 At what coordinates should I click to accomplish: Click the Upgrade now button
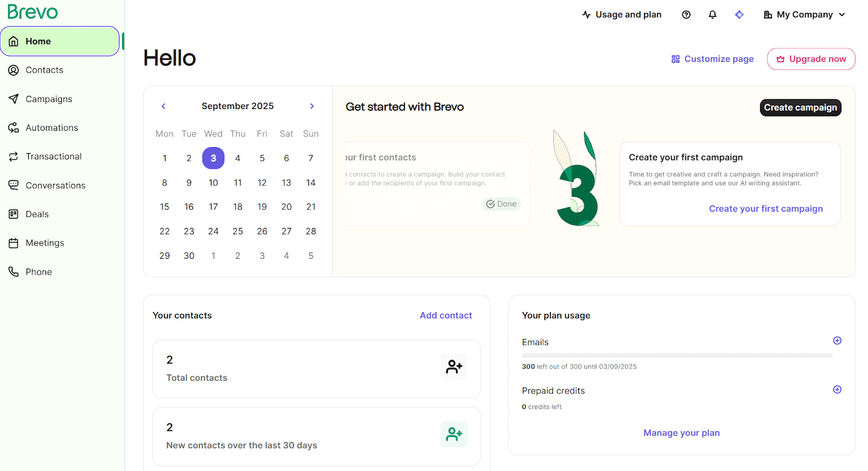811,59
